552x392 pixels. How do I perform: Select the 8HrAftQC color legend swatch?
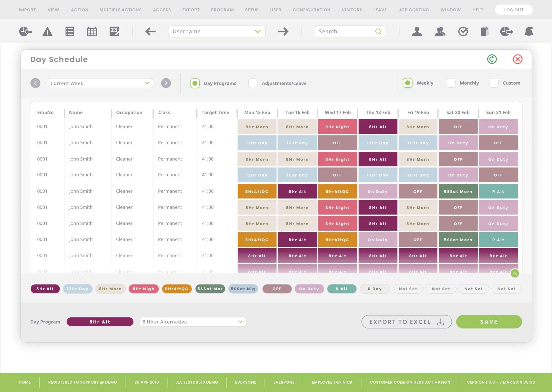click(x=177, y=289)
